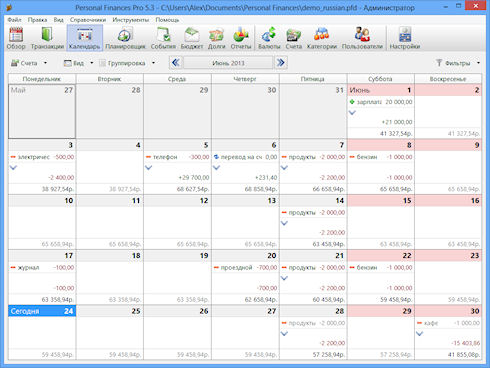This screenshot has height=368, width=490.
Task: Select the бензин transaction on June 22
Action: (x=381, y=268)
